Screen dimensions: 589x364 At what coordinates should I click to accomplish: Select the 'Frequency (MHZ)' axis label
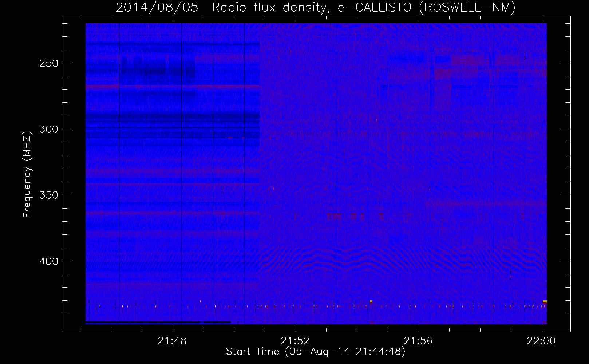pyautogui.click(x=27, y=174)
